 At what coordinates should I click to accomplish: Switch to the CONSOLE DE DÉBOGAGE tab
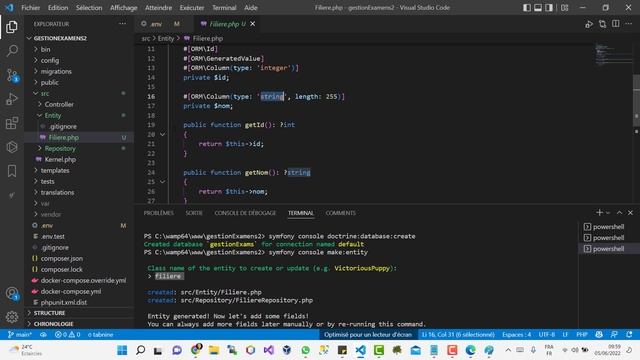click(245, 213)
